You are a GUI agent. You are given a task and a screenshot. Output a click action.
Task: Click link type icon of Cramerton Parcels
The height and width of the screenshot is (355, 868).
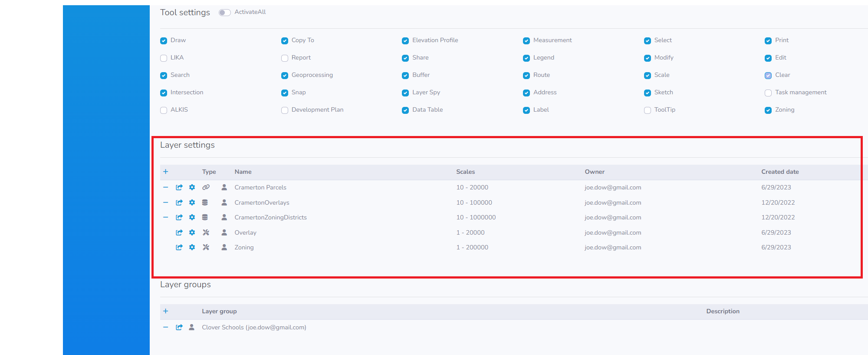[x=206, y=187]
